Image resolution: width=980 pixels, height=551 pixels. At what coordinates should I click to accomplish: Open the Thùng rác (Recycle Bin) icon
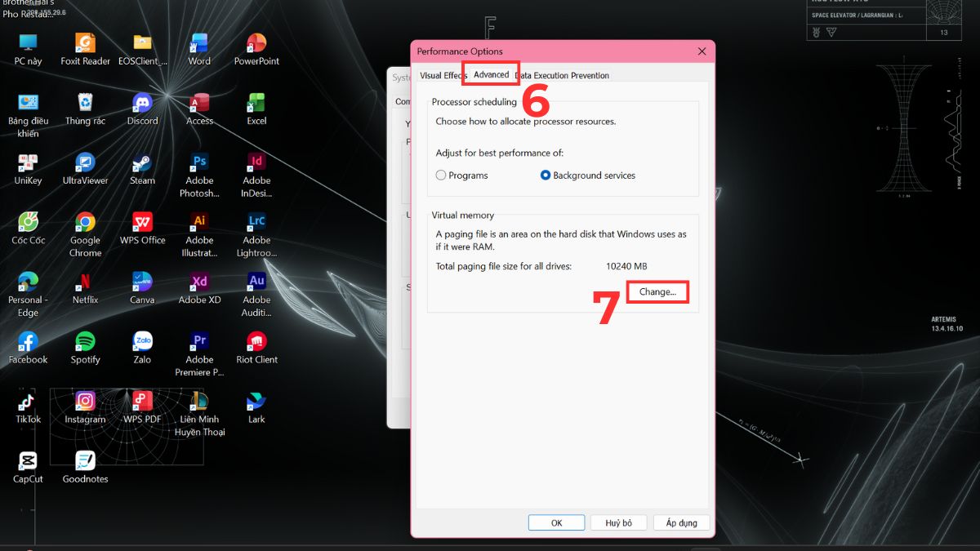pos(84,108)
